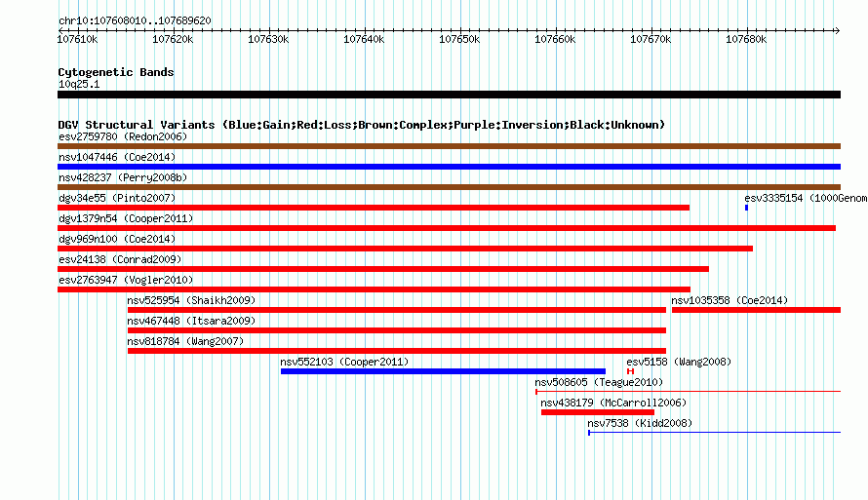Click the small esv3335154 blue marker

point(746,208)
